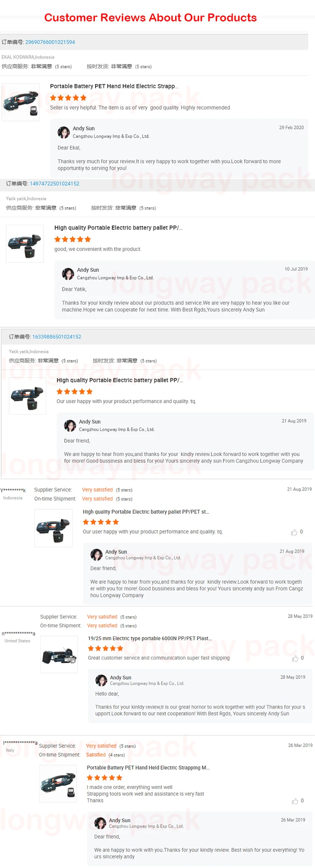Image resolution: width=315 pixels, height=868 pixels.
Task: Open Portable Battery PET Hand Held Electric Strapp product
Action: tap(114, 86)
